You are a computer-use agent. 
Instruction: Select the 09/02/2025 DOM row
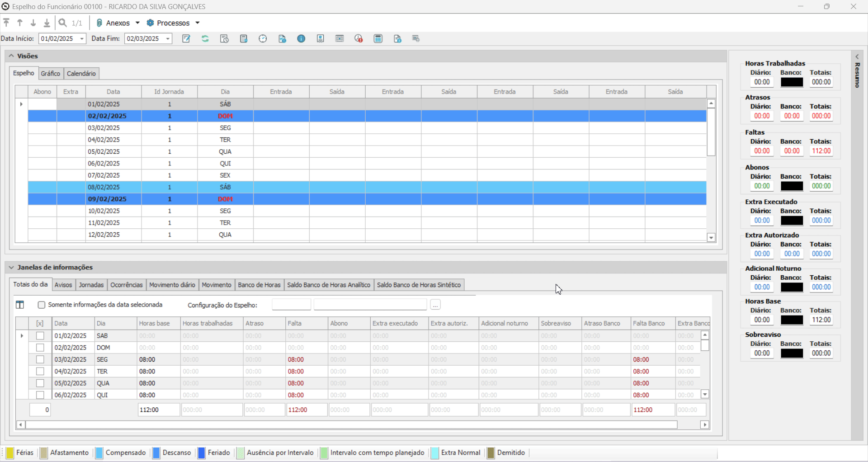tap(367, 199)
